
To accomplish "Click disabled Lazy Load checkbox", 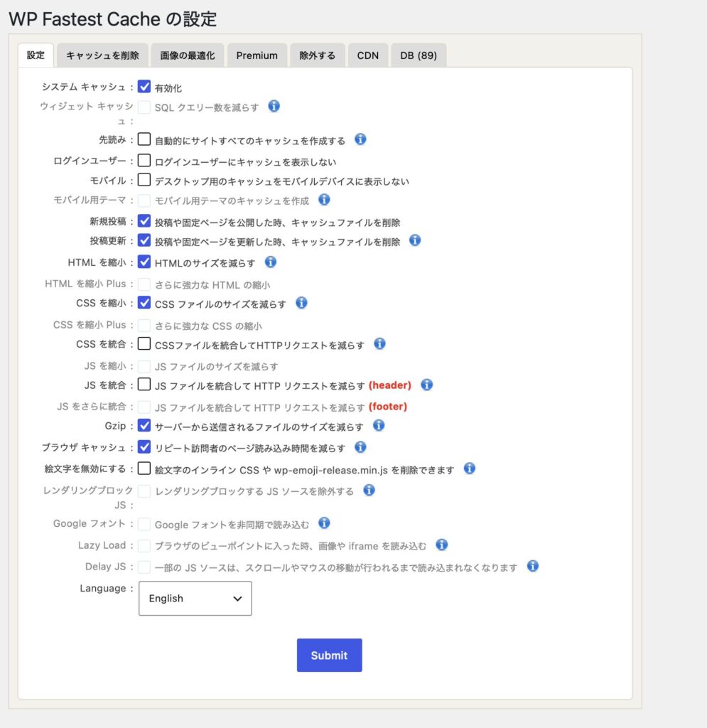I will 144,545.
